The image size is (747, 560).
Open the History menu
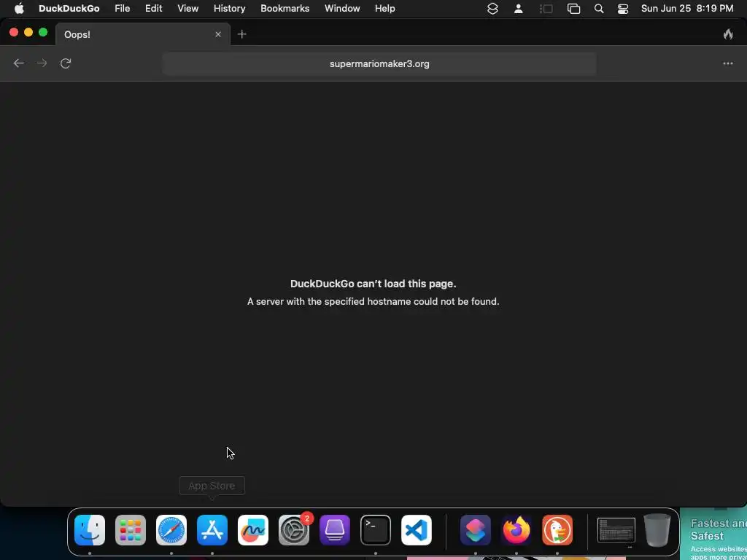(x=229, y=9)
